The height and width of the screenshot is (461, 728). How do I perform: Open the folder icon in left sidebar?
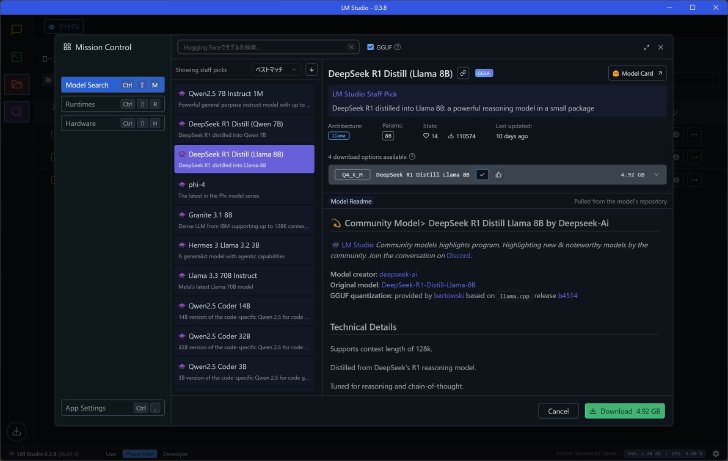click(17, 84)
